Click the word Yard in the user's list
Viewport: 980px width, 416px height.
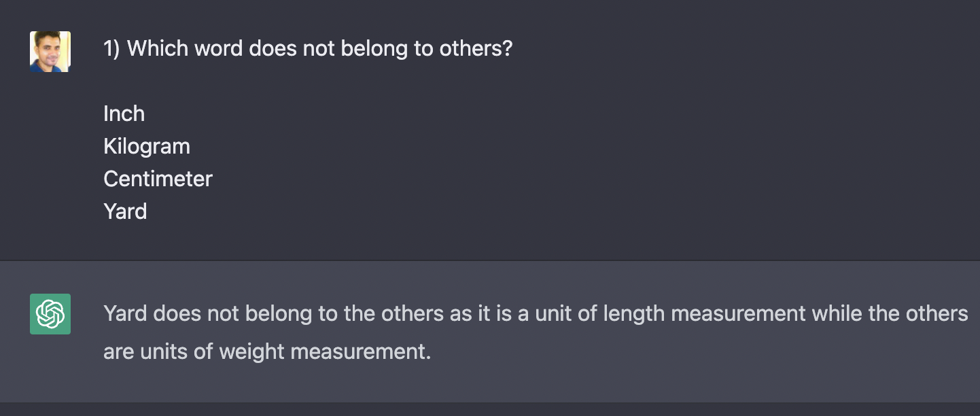tap(125, 211)
